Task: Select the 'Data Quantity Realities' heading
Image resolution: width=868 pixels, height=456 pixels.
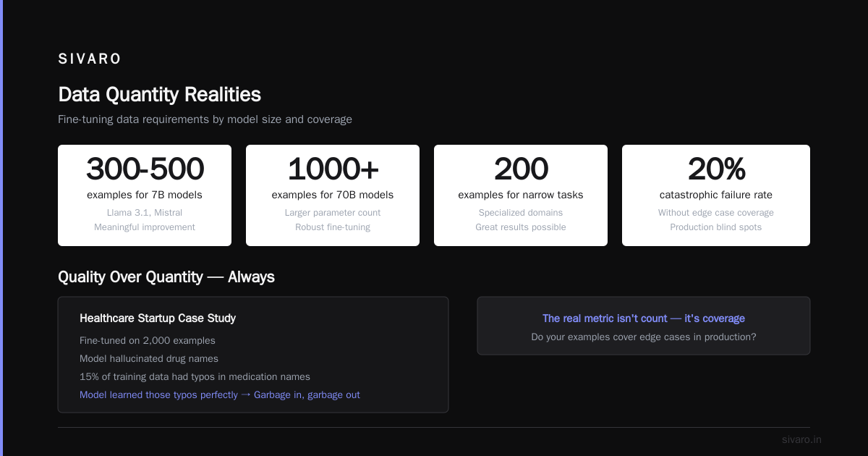Action: (159, 95)
